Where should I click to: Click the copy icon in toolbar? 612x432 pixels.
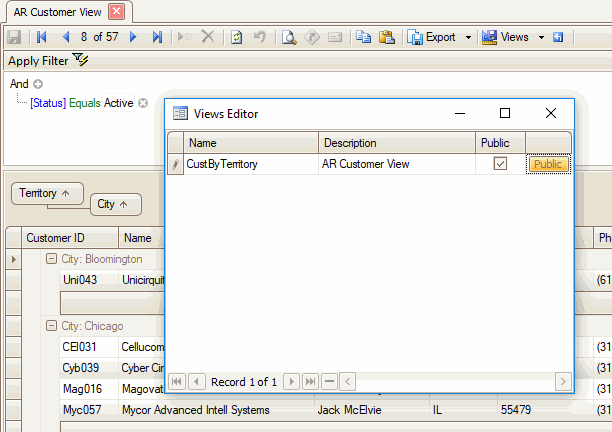(363, 37)
